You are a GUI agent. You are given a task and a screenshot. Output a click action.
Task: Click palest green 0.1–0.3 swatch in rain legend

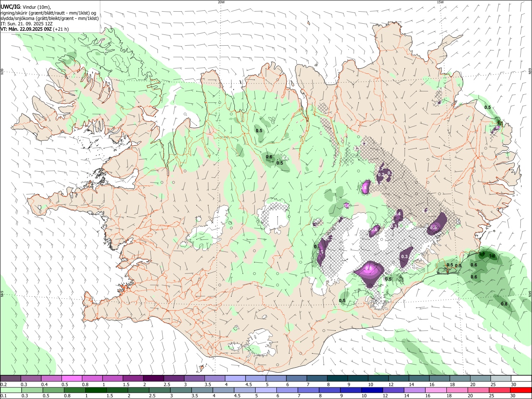coord(11,390)
